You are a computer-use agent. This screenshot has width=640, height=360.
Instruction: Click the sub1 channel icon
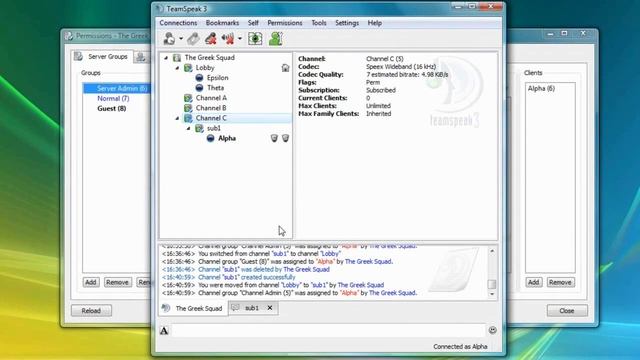[199, 129]
